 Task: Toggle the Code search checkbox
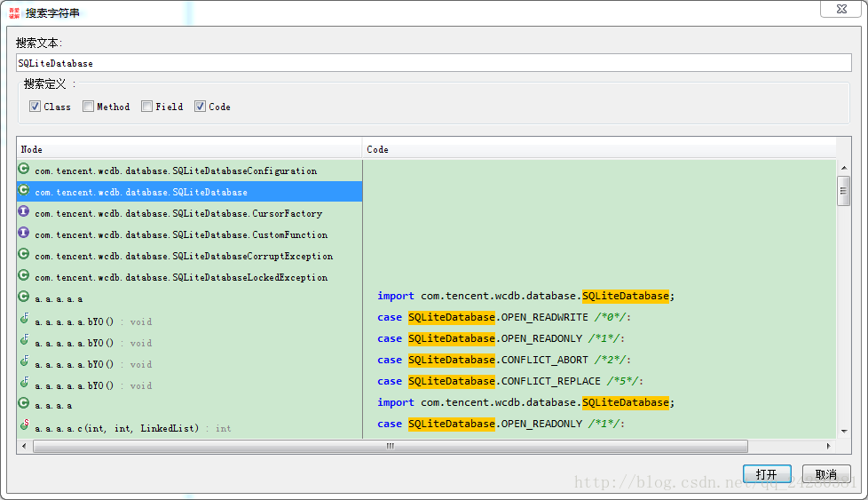tap(200, 107)
